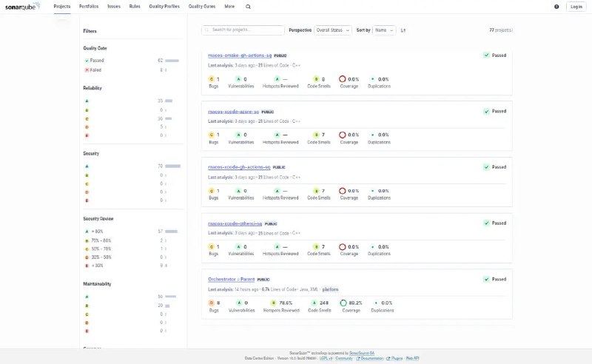
Task: Click the Log in button
Action: 576,7
